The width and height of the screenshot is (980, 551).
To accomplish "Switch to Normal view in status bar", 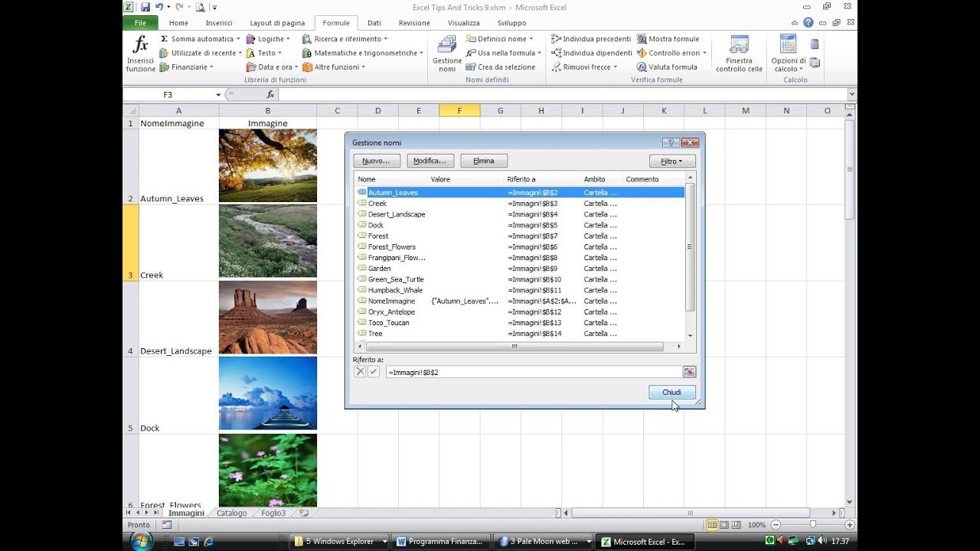I will pos(712,525).
